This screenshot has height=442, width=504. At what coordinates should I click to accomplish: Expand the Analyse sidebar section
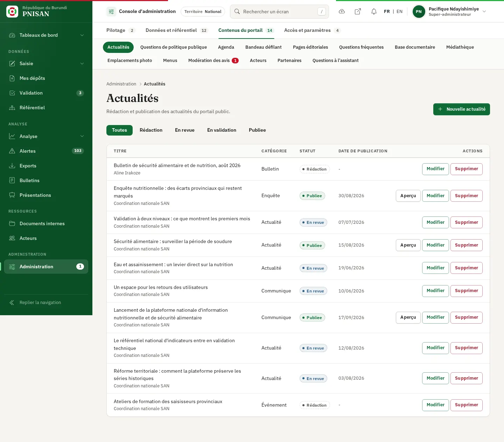pos(46,136)
